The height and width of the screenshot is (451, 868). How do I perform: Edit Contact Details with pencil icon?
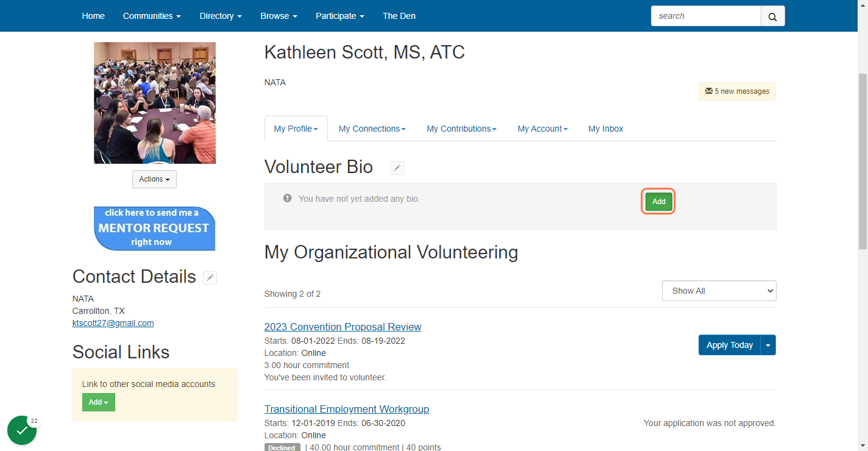click(x=210, y=278)
